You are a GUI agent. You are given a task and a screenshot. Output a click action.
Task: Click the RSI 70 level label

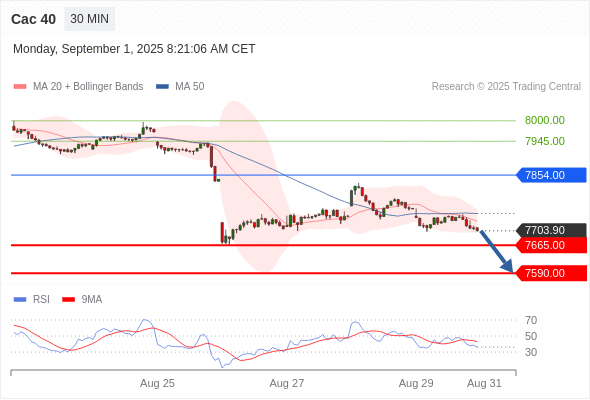pyautogui.click(x=531, y=320)
